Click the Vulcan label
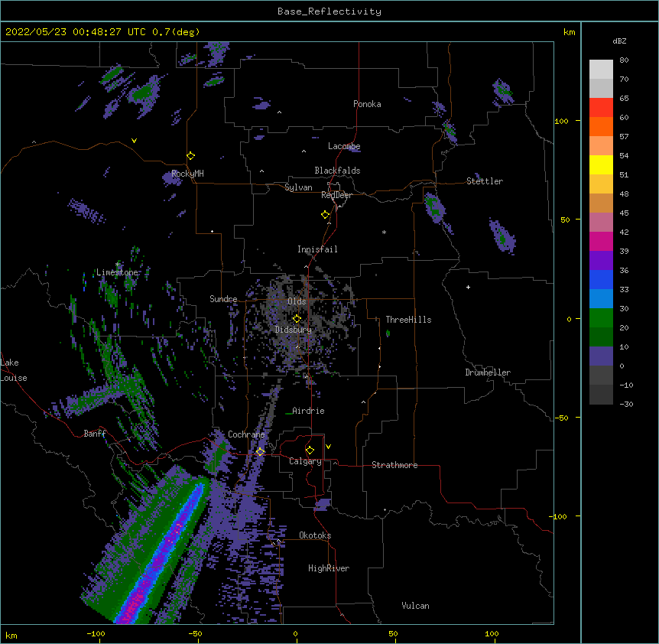659x644 pixels. (x=415, y=606)
